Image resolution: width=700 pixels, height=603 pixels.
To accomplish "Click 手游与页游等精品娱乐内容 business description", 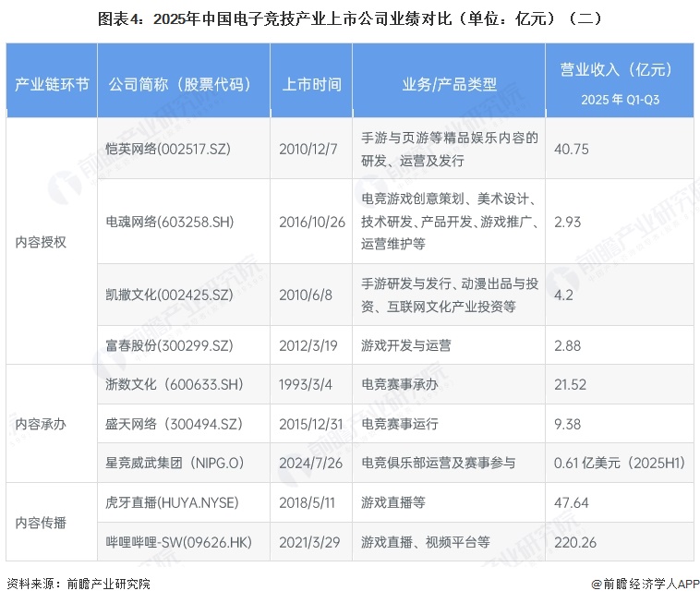I will point(449,149).
